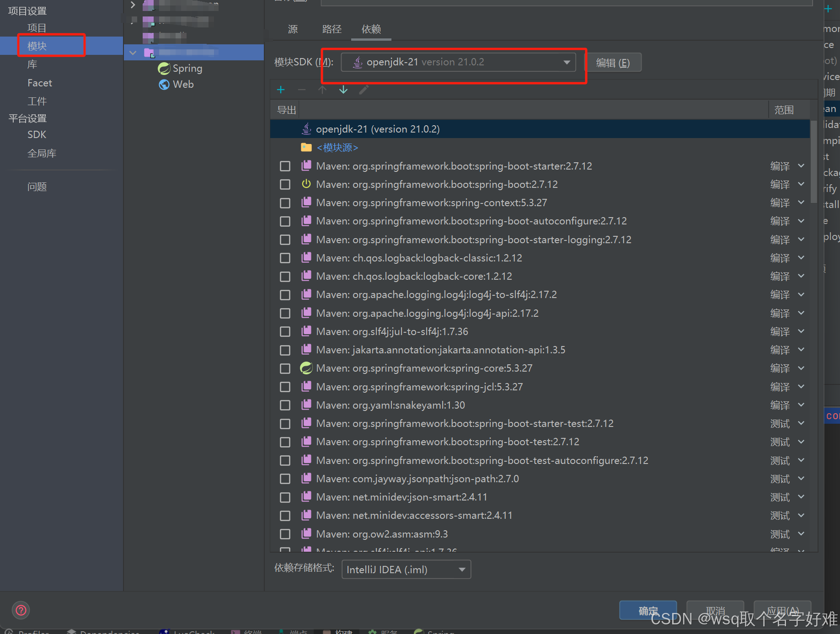Open the 模块SDK openjdk-21 dropdown
The width and height of the screenshot is (840, 634).
click(567, 62)
